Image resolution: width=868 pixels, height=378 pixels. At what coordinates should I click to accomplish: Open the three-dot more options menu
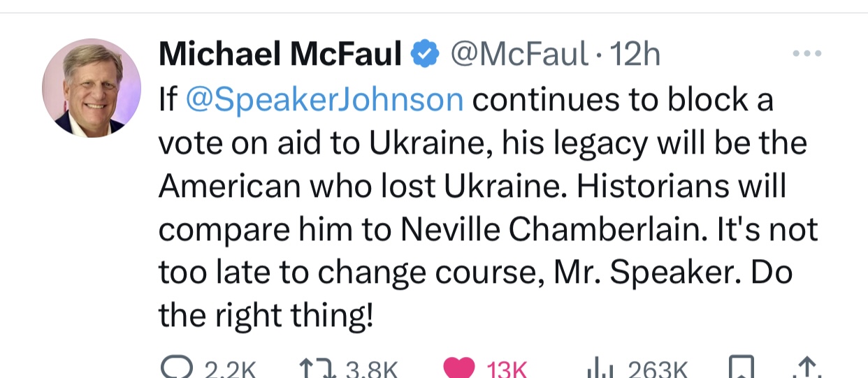807,53
